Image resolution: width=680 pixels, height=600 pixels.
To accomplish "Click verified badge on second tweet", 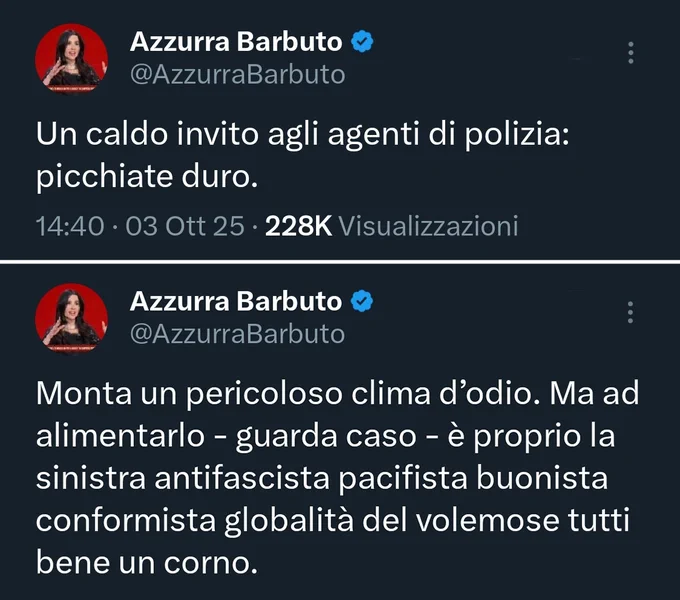I will tap(362, 301).
